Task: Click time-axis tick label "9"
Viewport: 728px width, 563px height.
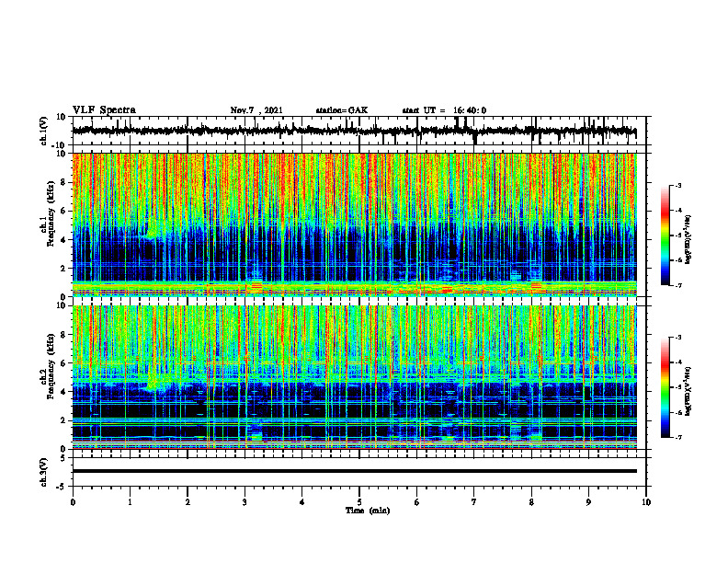Action: click(x=588, y=502)
